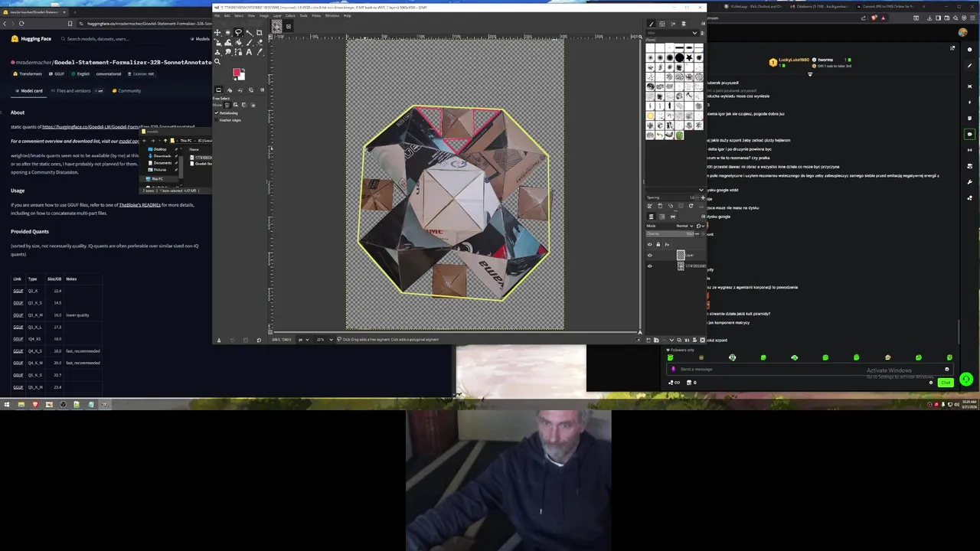
Task: Click the Windows Start button
Action: [7, 404]
